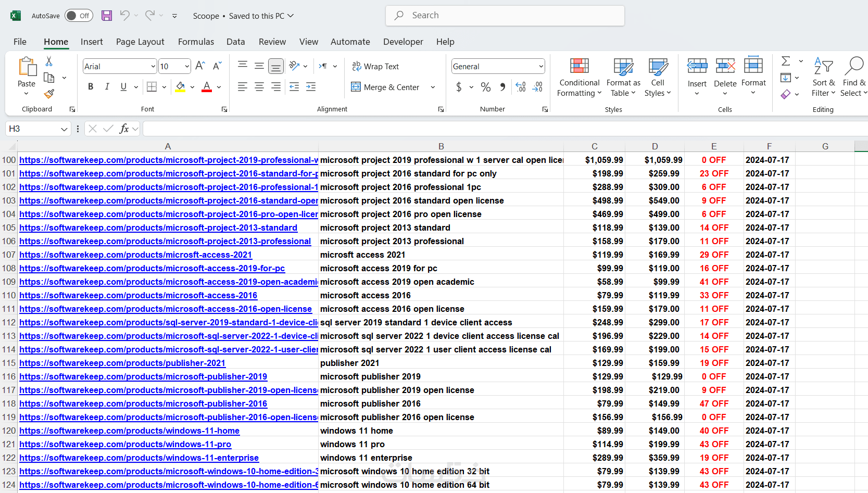Expand Customize Quick Access Toolbar
The image size is (868, 493).
(x=174, y=16)
